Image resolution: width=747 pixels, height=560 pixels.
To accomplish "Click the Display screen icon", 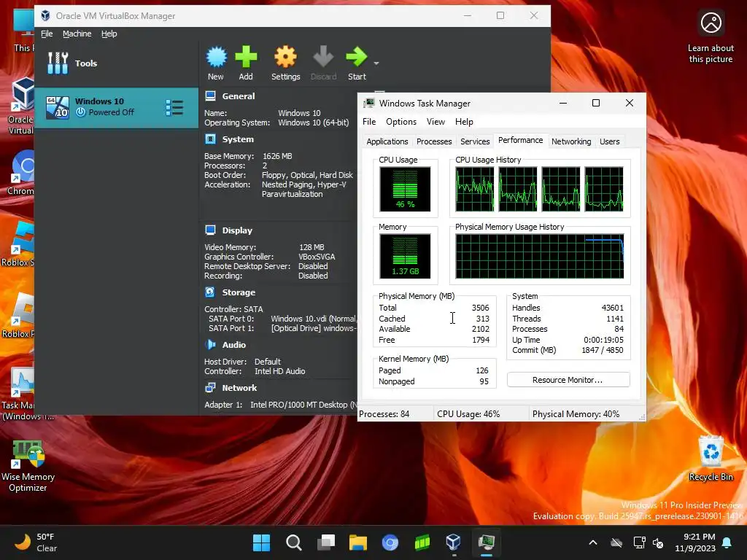I will click(210, 230).
